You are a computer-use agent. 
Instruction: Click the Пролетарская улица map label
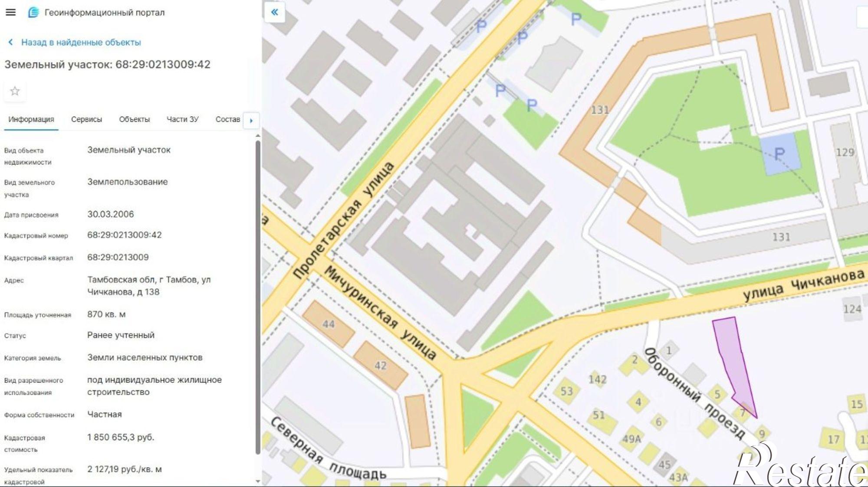(x=343, y=220)
